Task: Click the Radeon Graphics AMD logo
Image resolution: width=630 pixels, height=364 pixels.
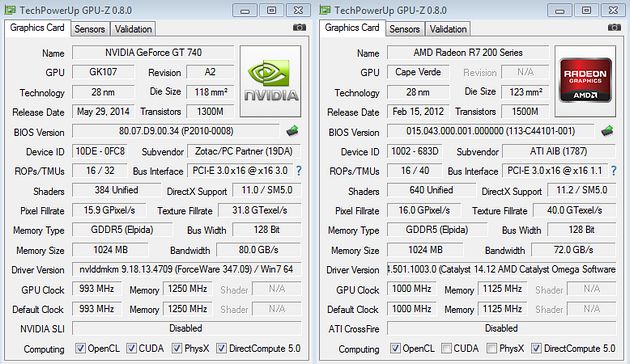Action: tap(585, 81)
